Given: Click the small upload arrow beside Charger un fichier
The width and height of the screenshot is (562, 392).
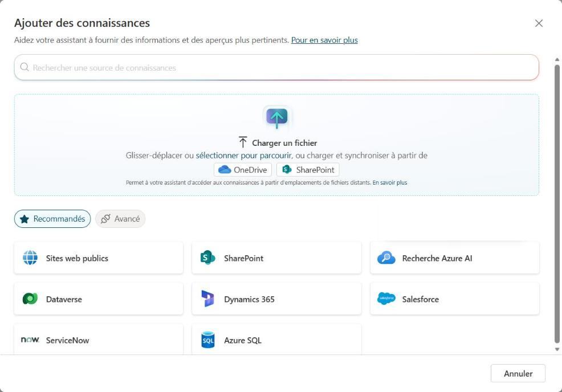Looking at the screenshot, I should click(x=243, y=142).
